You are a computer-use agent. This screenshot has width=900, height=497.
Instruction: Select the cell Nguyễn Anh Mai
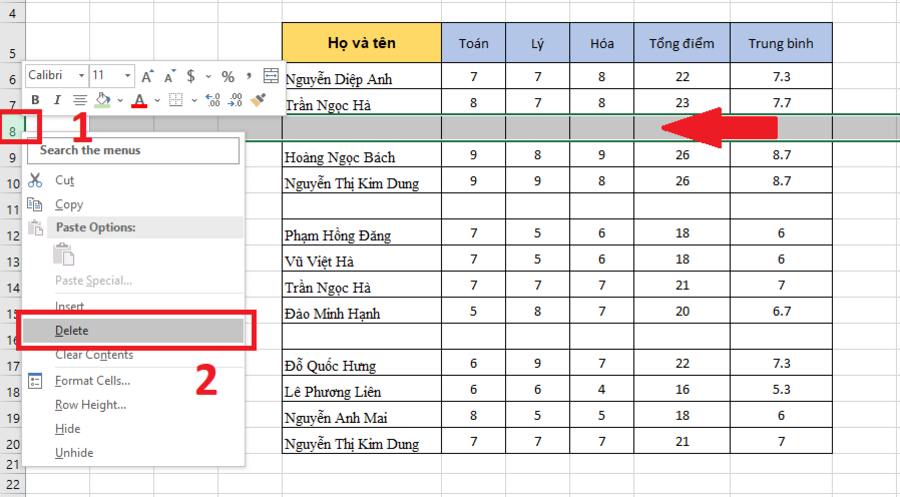coord(362,415)
